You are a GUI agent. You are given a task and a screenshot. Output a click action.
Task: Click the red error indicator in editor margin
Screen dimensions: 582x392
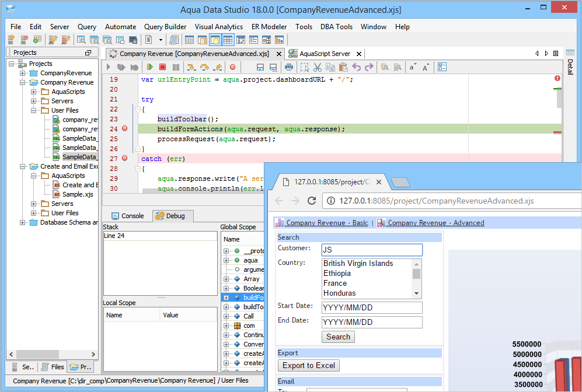pos(557,78)
